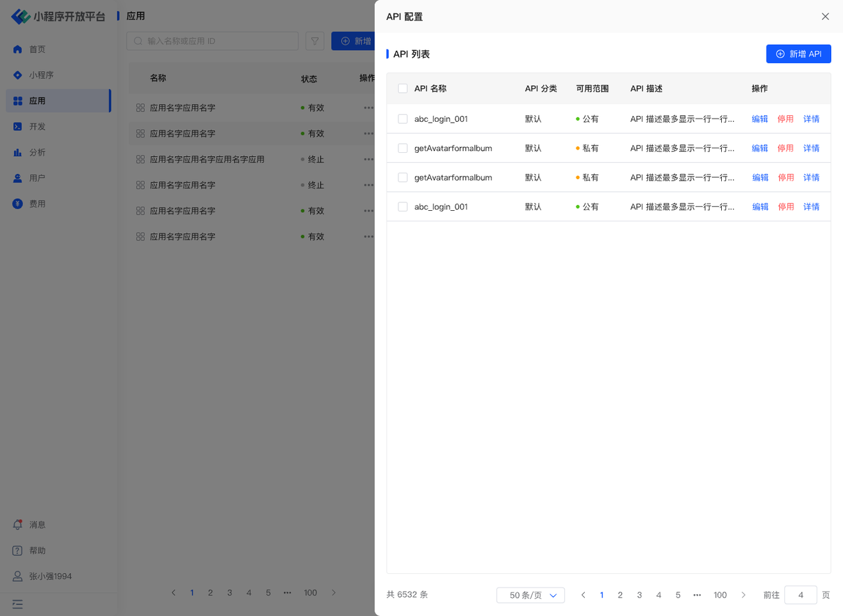Click the Help question mark icon
The image size is (843, 616).
click(x=18, y=550)
